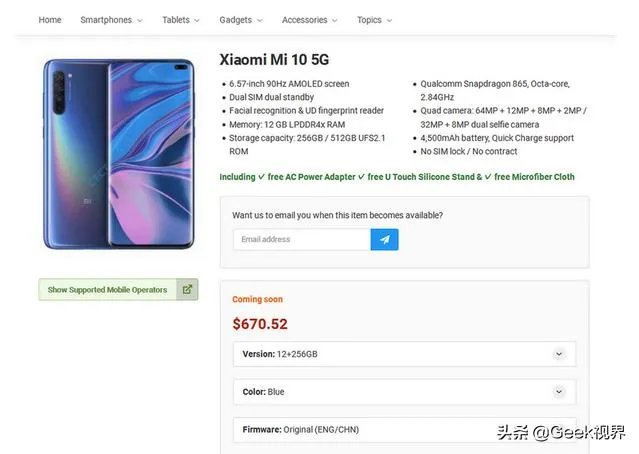Click the Color dropdown chevron icon
The image size is (639, 454).
click(559, 392)
